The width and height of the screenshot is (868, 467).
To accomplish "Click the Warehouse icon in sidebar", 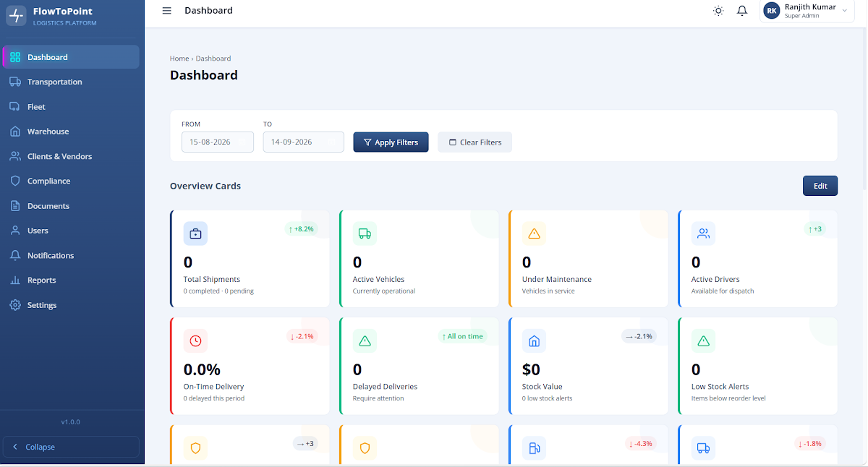I will [15, 132].
